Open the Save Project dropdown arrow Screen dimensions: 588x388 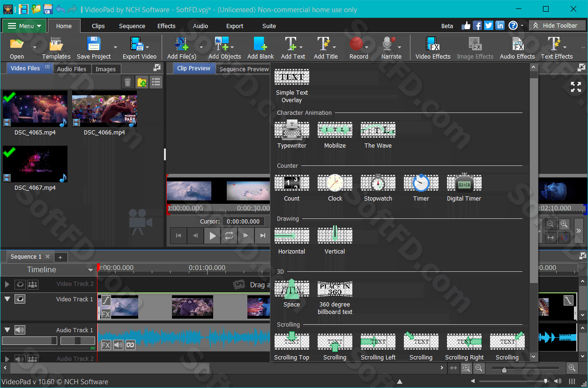click(115, 47)
